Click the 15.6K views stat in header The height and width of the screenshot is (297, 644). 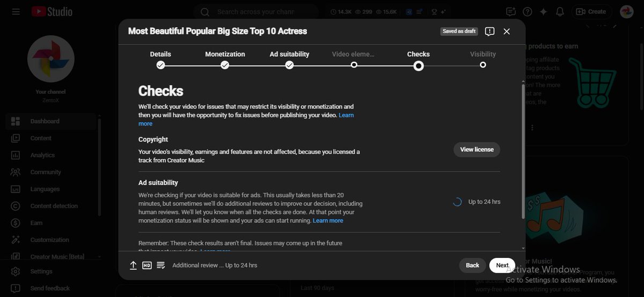386,12
